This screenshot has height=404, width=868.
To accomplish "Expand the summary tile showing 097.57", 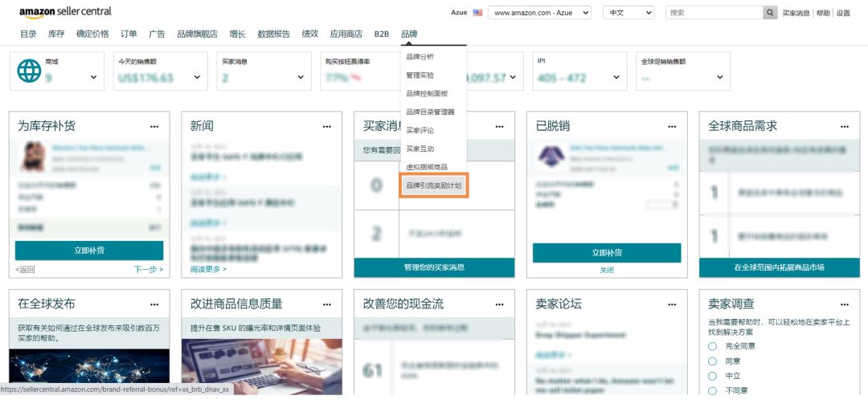I will coord(513,77).
